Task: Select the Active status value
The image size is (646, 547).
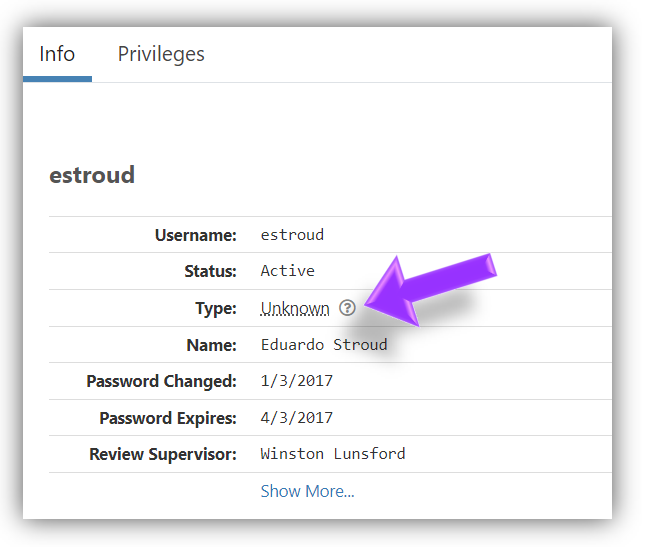Action: pos(287,271)
